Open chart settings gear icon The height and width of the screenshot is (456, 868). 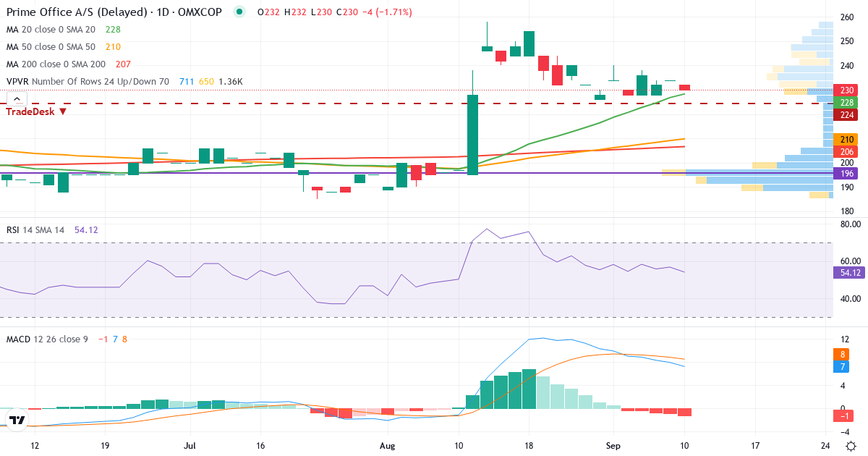[851, 446]
